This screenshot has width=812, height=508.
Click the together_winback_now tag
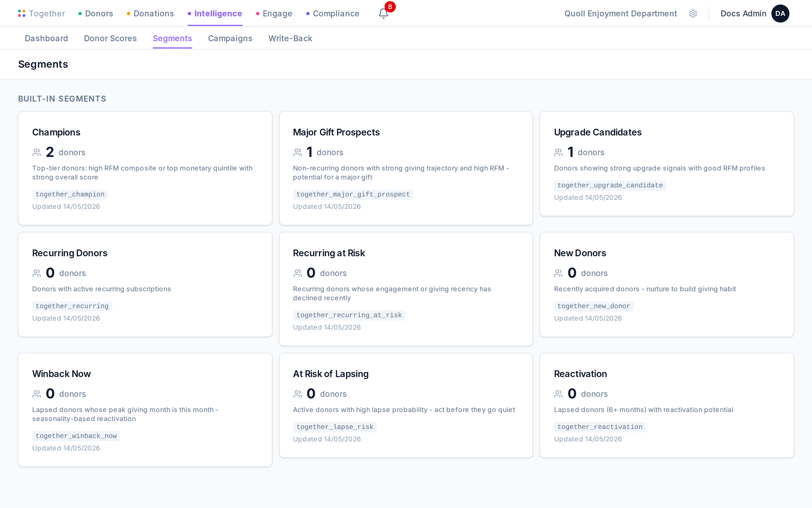coord(76,436)
